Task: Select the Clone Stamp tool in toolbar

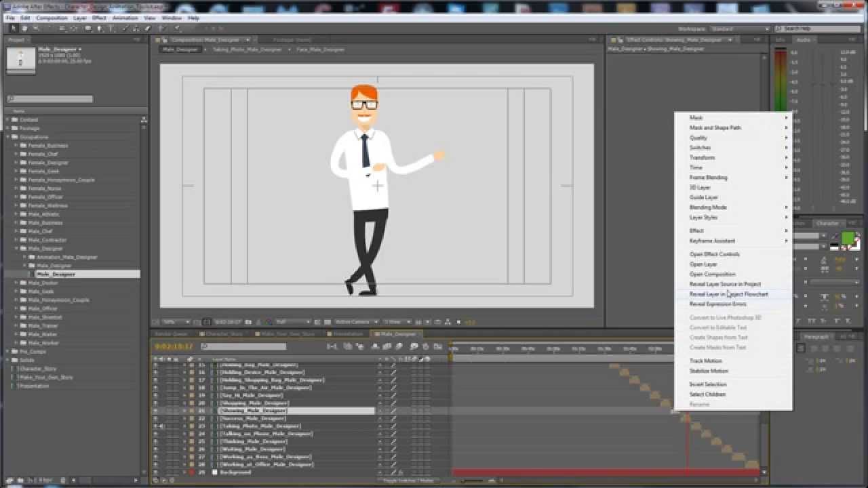Action: pos(136,28)
